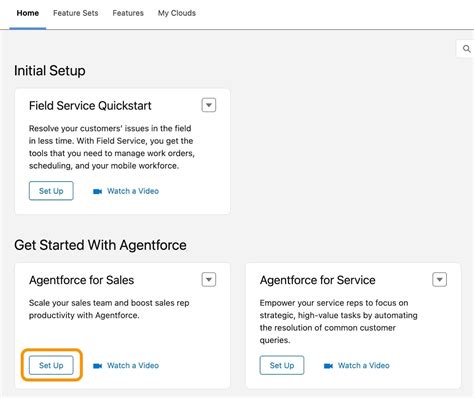Image resolution: width=474 pixels, height=398 pixels.
Task: Open the Feature Sets tab
Action: tap(76, 13)
